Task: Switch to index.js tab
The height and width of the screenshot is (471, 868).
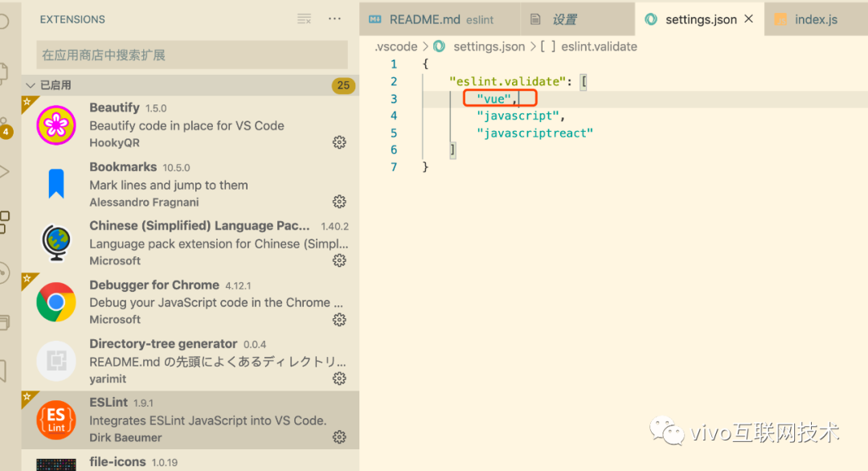Action: pos(816,19)
